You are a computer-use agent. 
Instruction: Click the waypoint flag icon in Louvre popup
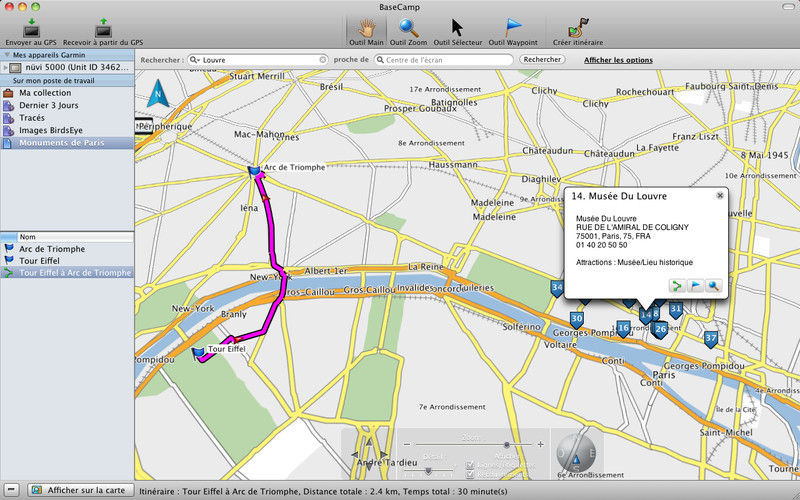(695, 286)
